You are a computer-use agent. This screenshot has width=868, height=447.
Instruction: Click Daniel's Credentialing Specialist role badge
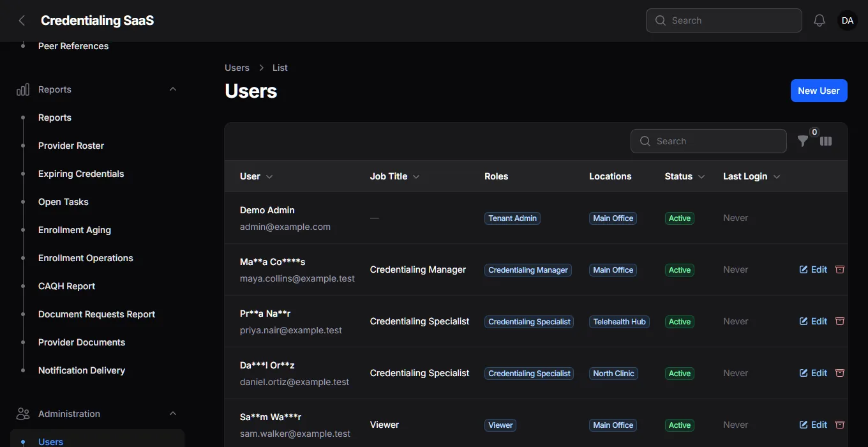[x=529, y=374]
